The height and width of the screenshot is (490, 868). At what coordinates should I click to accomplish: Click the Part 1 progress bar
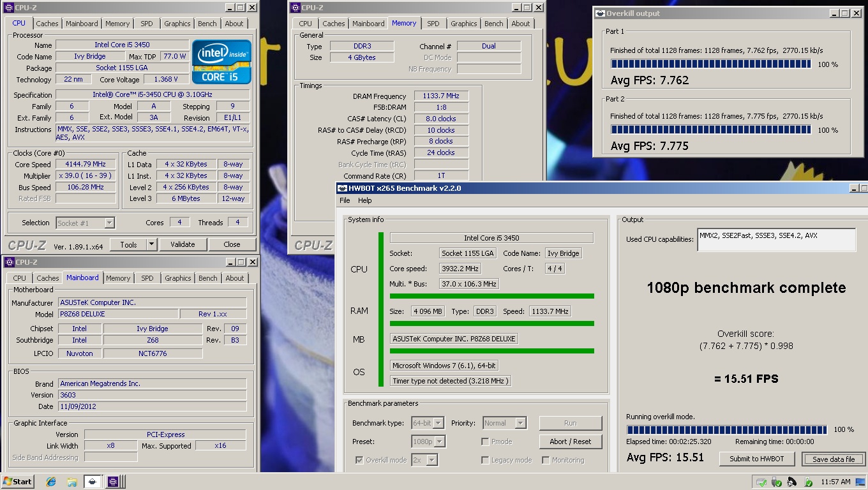(711, 64)
